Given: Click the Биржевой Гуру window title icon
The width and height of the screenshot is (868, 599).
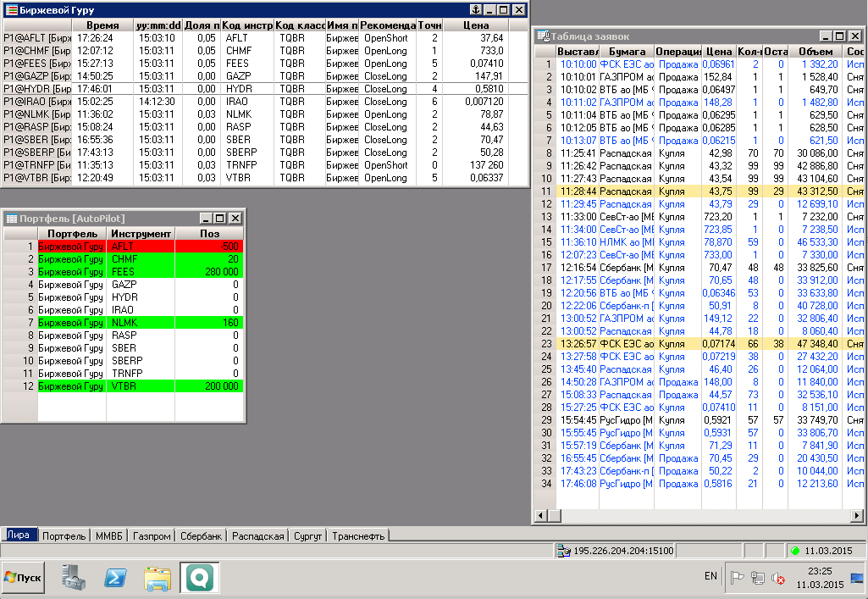Looking at the screenshot, I should tap(11, 10).
